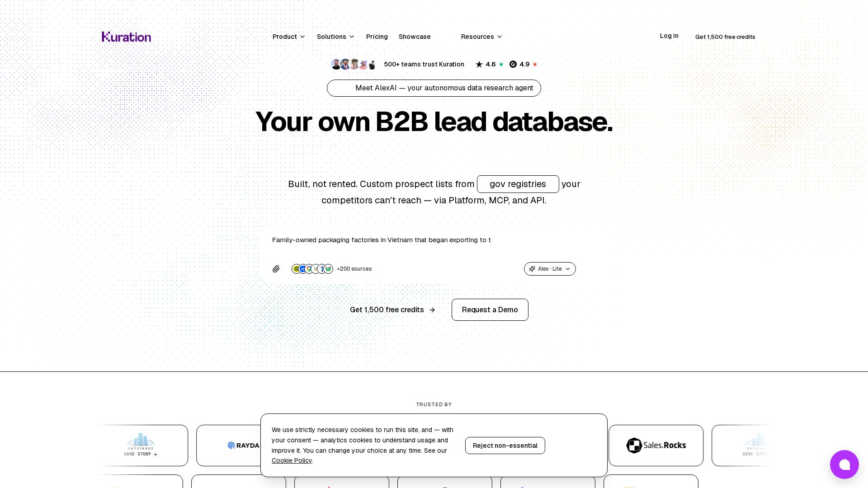Expand the Resources menu
The height and width of the screenshot is (488, 868).
(x=481, y=37)
